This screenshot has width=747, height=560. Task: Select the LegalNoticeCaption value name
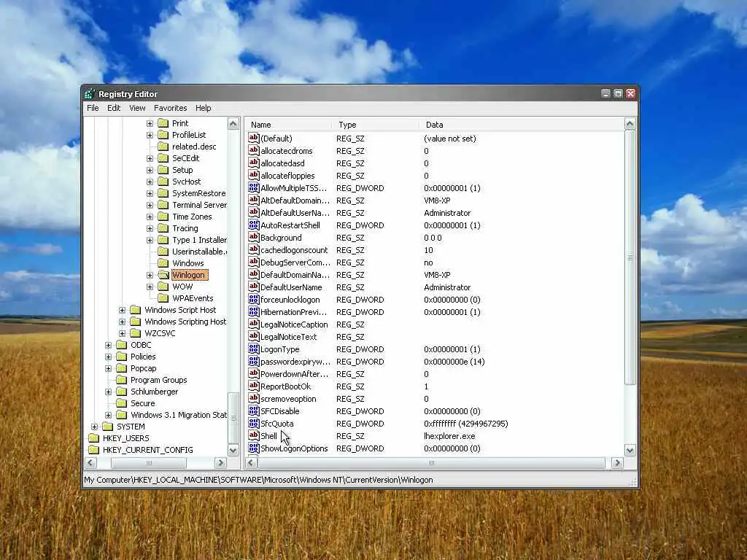click(294, 324)
